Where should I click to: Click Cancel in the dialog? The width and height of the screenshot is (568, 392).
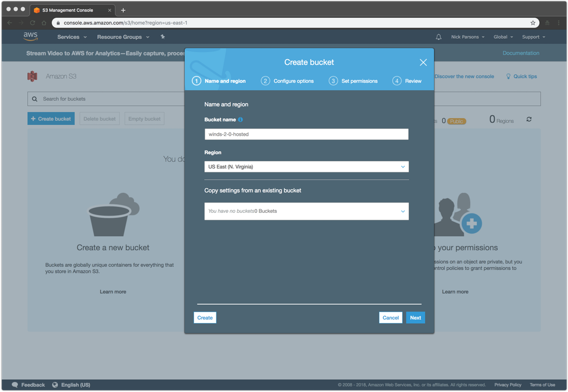pyautogui.click(x=390, y=318)
